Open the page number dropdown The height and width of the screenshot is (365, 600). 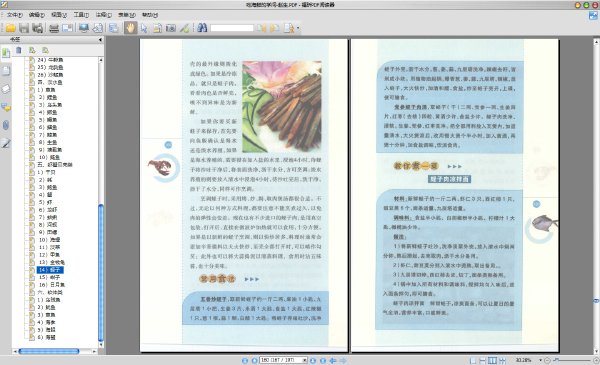(305, 360)
